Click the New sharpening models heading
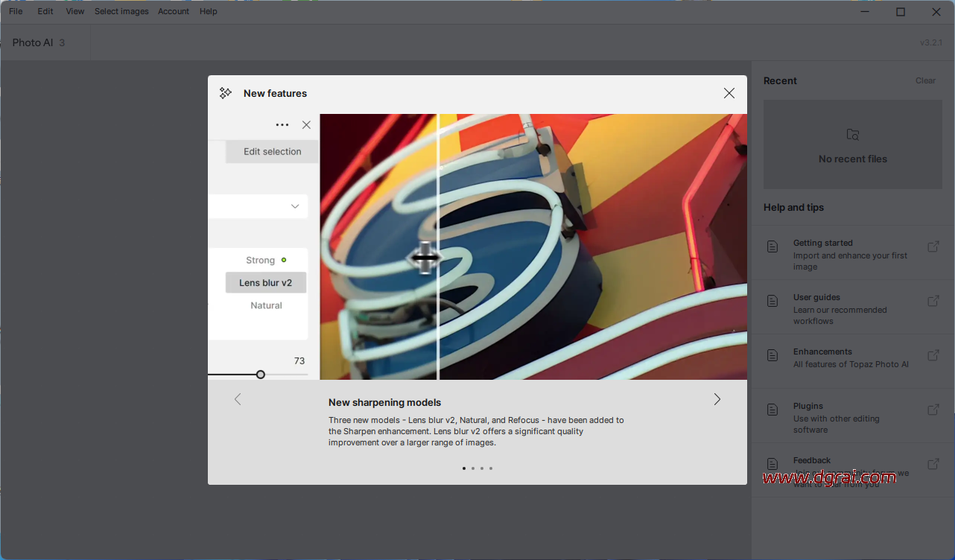 (x=384, y=402)
